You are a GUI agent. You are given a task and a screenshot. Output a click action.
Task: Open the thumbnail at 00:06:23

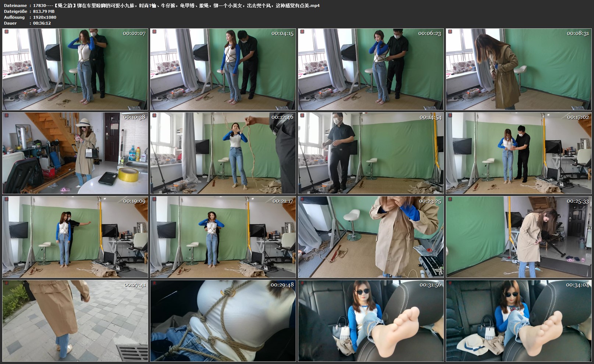click(x=371, y=69)
